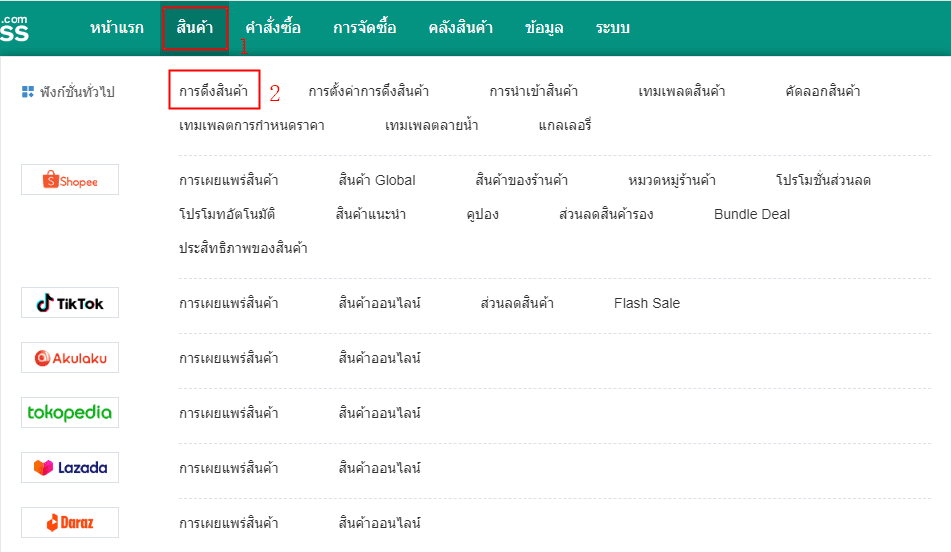The image size is (951, 552).
Task: Open the การจัดซื้อ menu
Action: pos(365,28)
